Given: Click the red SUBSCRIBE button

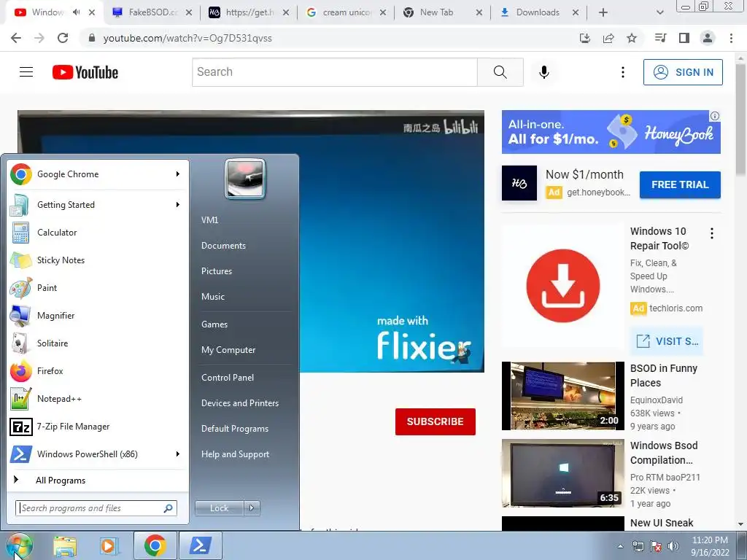Looking at the screenshot, I should 435,421.
